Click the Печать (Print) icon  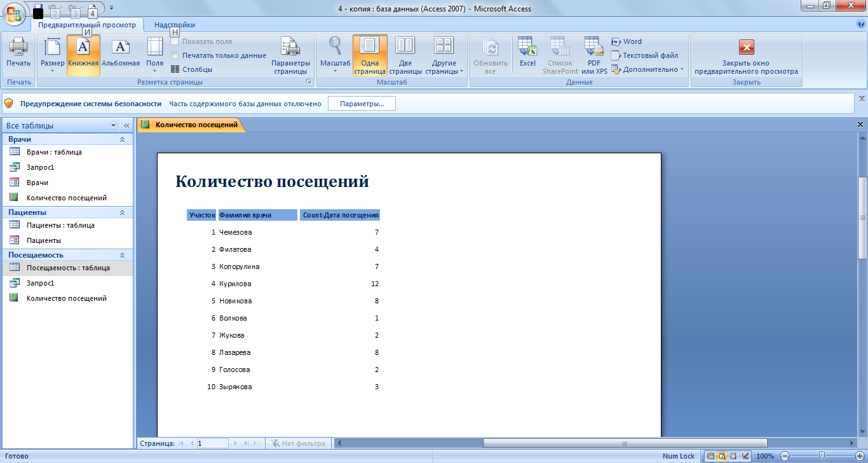pyautogui.click(x=18, y=53)
